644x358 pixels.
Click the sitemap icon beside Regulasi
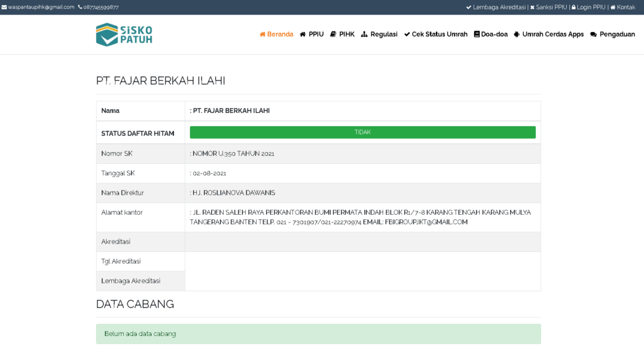pyautogui.click(x=364, y=35)
